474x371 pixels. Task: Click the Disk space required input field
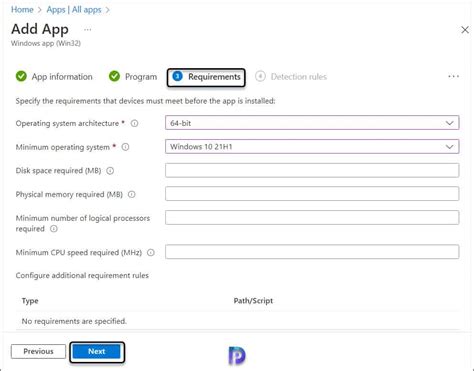(x=312, y=170)
